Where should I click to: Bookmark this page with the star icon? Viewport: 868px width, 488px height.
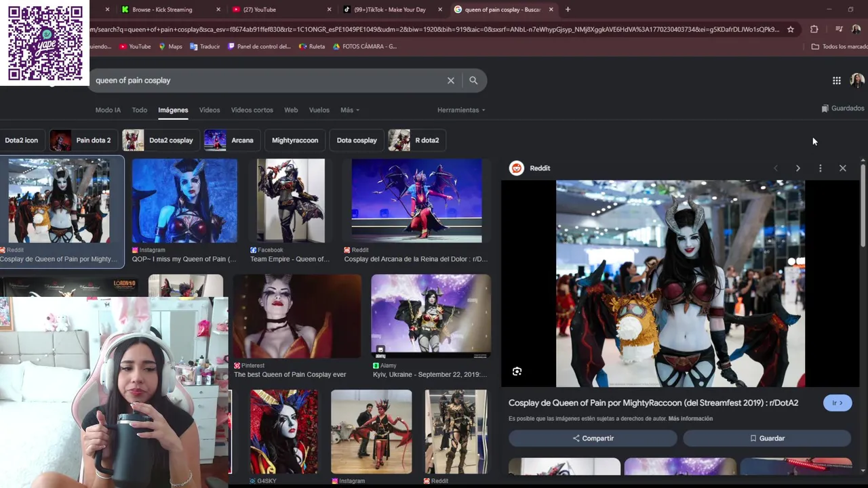click(x=791, y=29)
